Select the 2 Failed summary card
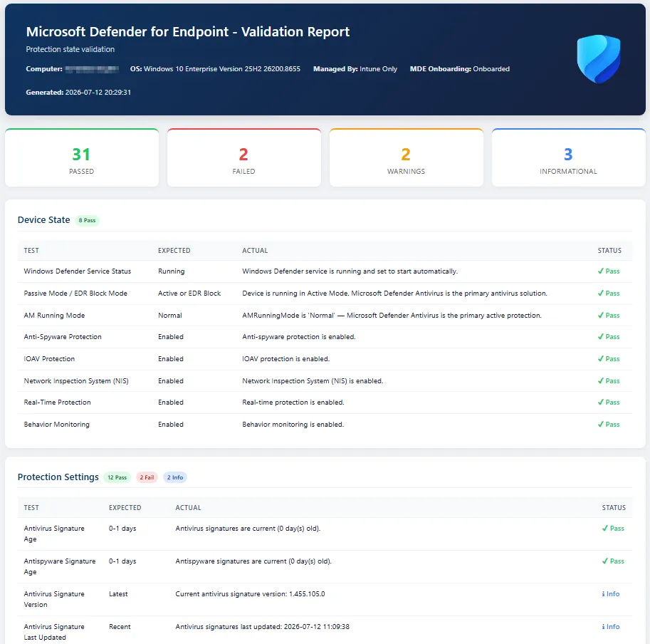This screenshot has height=644, width=650. click(243, 157)
